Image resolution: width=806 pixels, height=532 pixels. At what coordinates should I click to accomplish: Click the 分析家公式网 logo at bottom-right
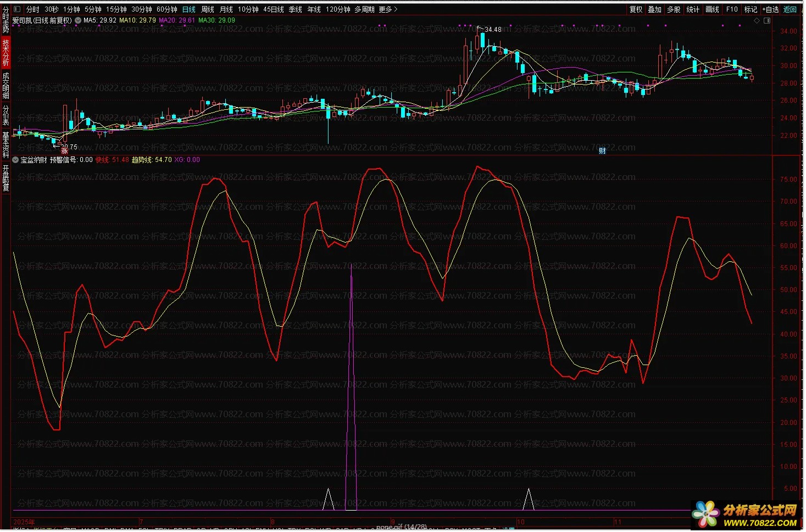[747, 515]
